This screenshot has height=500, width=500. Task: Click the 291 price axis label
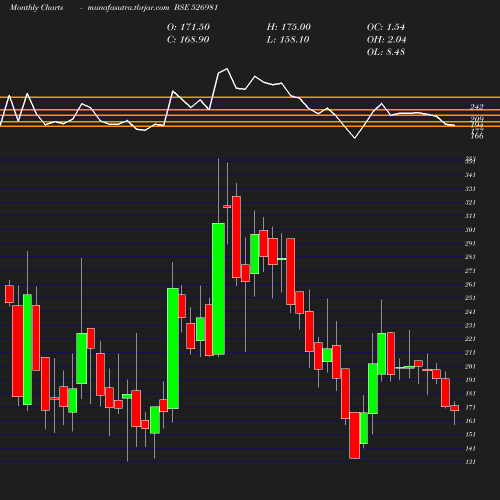coord(470,244)
